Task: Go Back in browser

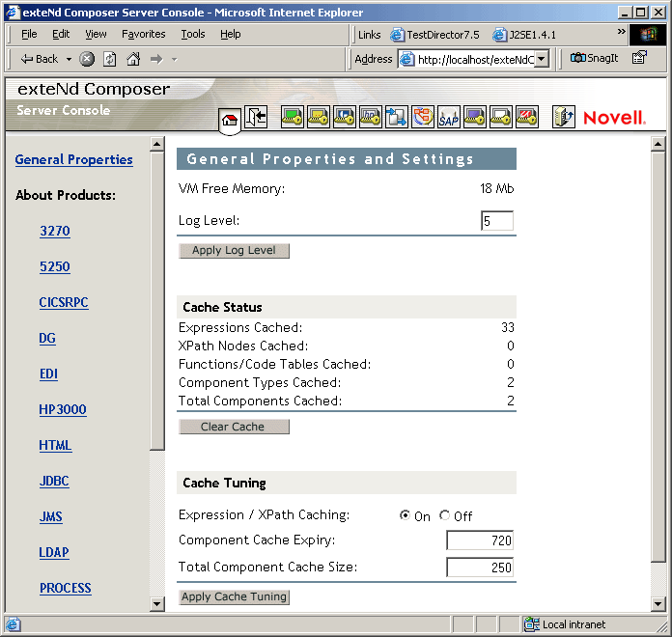Action: tap(39, 59)
